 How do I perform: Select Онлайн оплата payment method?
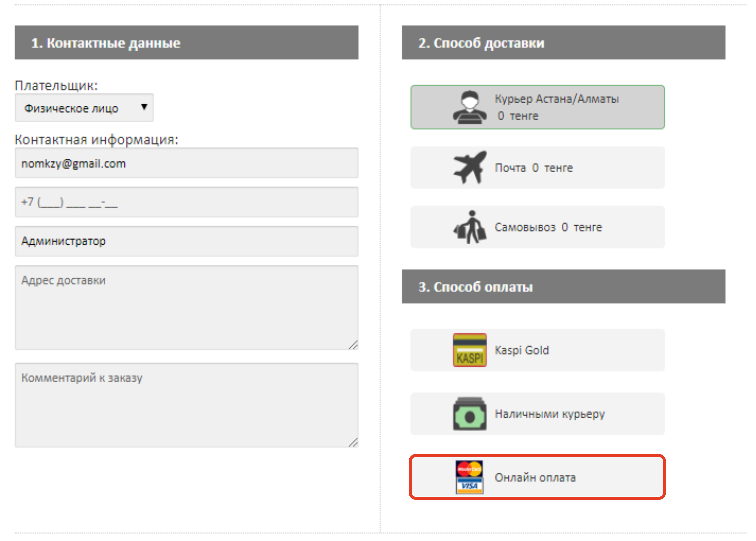538,477
